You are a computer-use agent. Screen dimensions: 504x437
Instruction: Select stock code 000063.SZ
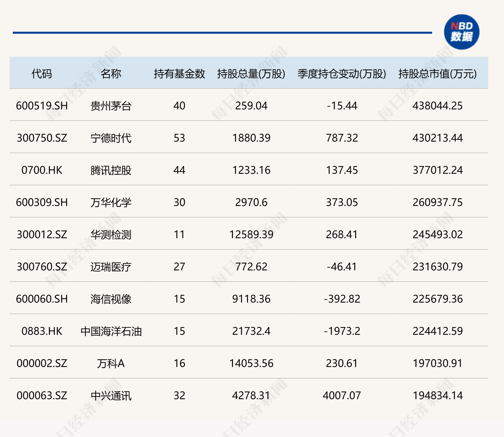(42, 396)
